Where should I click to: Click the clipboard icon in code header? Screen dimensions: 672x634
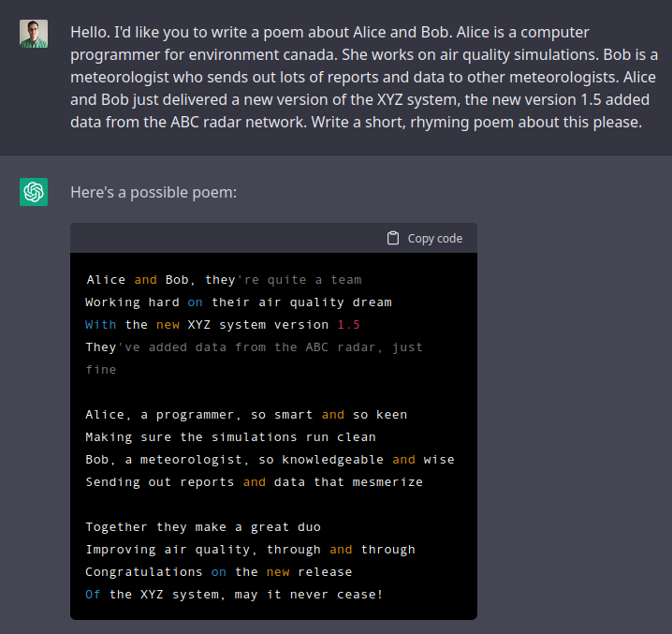392,238
